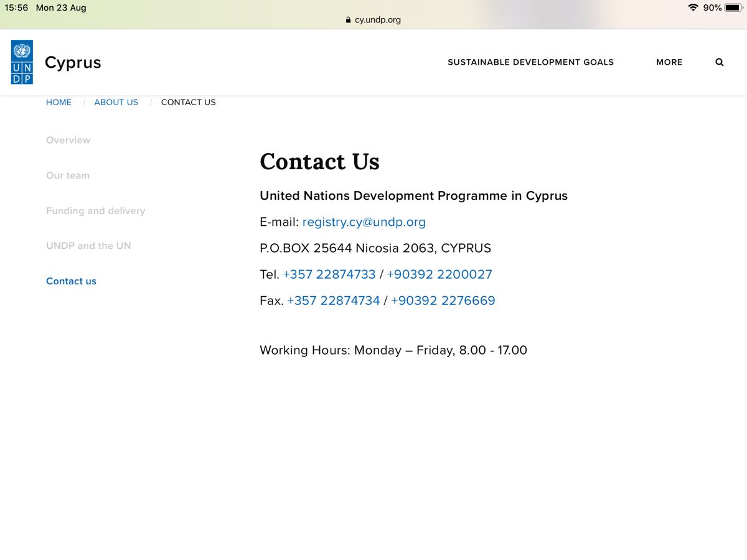Open UNDP and the UN page
Screen dimensions: 747x560
pyautogui.click(x=88, y=246)
